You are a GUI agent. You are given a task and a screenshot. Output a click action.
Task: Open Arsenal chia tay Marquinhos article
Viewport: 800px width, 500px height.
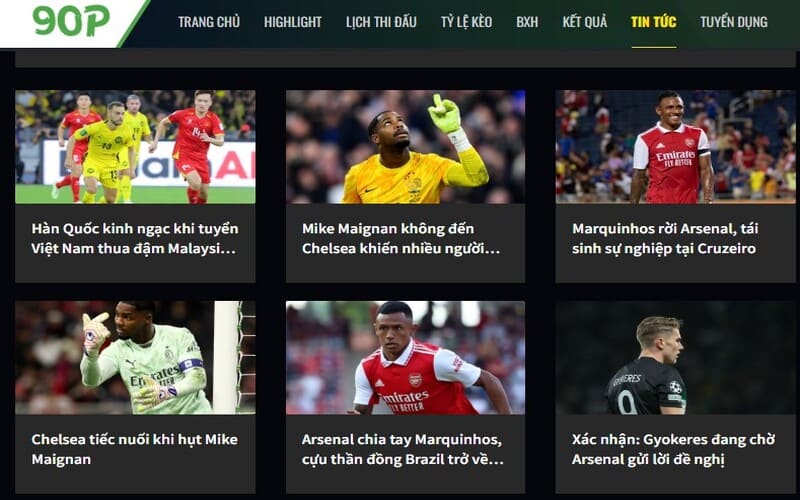pos(403,449)
